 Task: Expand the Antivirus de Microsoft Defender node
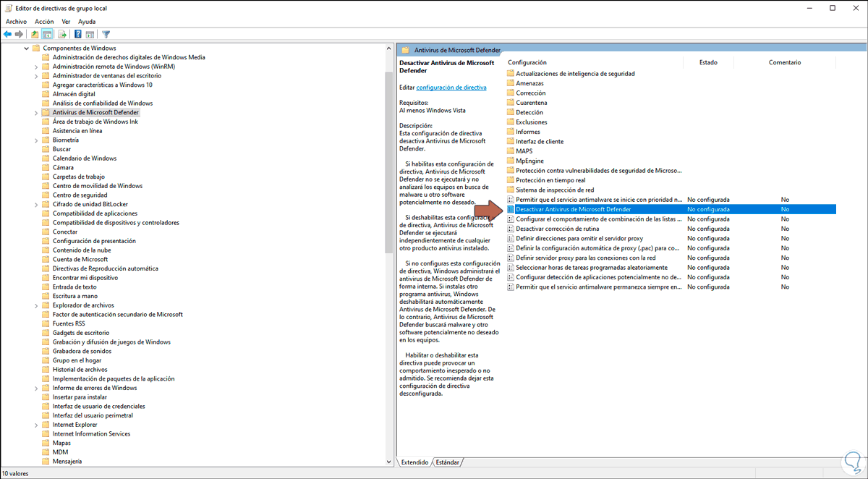36,113
